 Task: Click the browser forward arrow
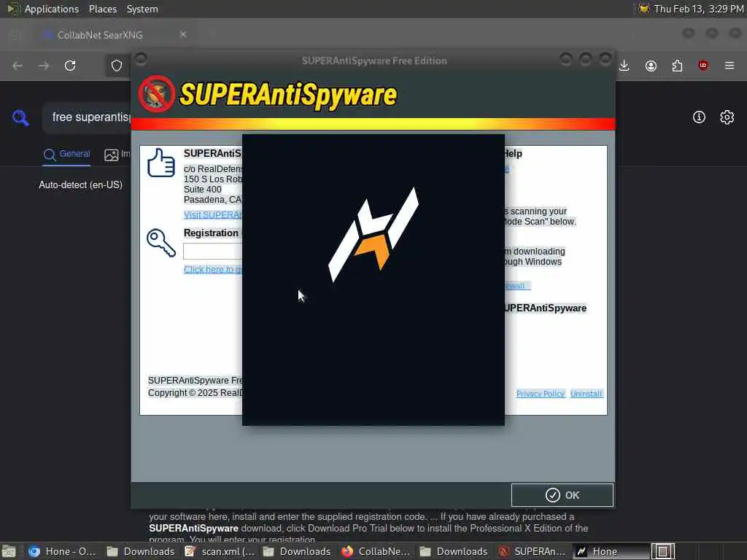[44, 66]
